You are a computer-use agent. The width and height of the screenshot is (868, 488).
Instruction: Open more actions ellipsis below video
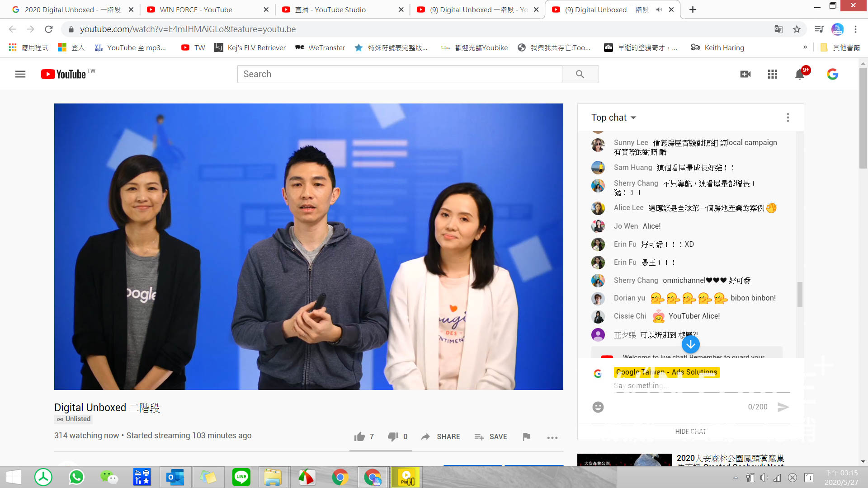click(x=552, y=437)
